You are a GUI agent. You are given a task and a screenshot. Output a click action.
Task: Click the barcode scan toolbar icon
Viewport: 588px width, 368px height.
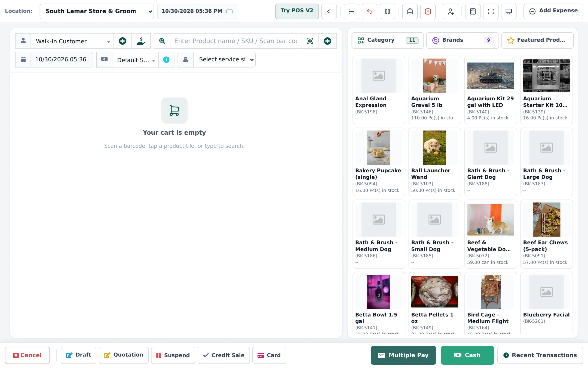(351, 11)
